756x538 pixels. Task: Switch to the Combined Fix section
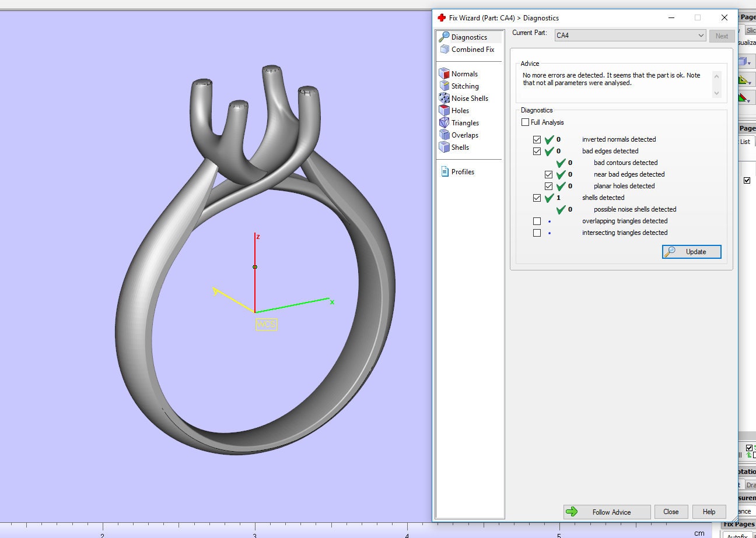pyautogui.click(x=471, y=50)
